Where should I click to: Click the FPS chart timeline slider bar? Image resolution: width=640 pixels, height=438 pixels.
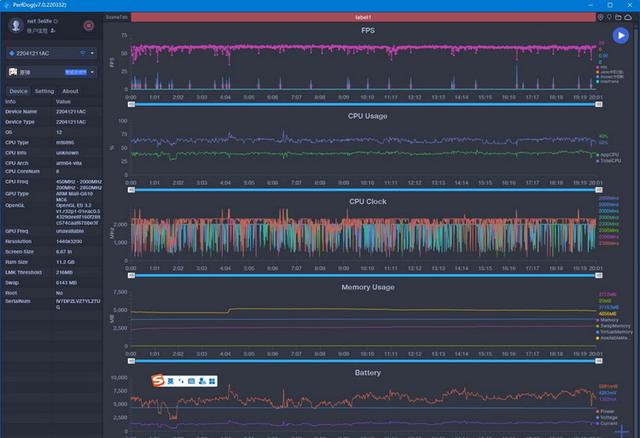(362, 104)
